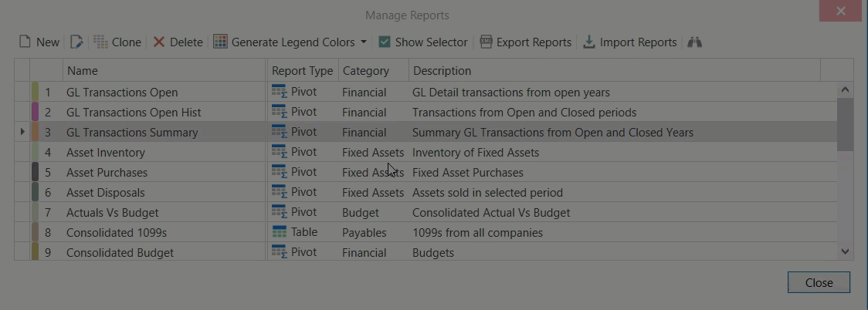Click the pink legend color of GL Transactions Open Hist
The width and height of the screenshot is (868, 310).
(x=35, y=112)
